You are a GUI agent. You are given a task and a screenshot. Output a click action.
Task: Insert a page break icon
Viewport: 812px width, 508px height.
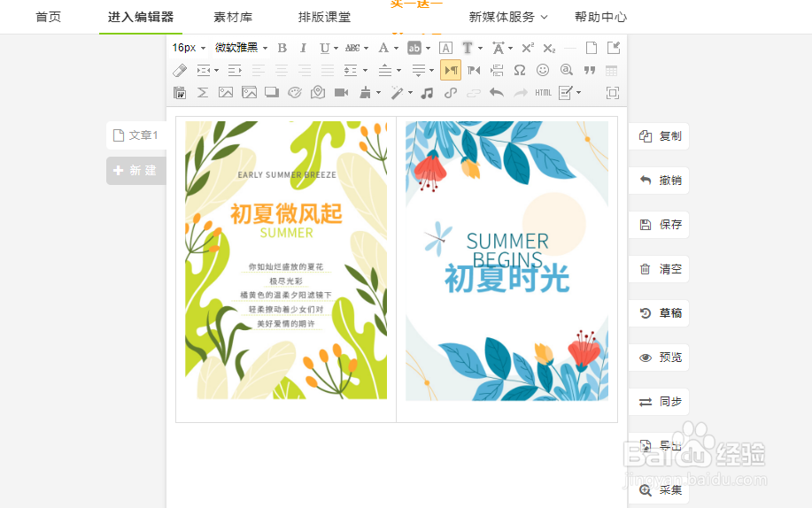(x=497, y=71)
